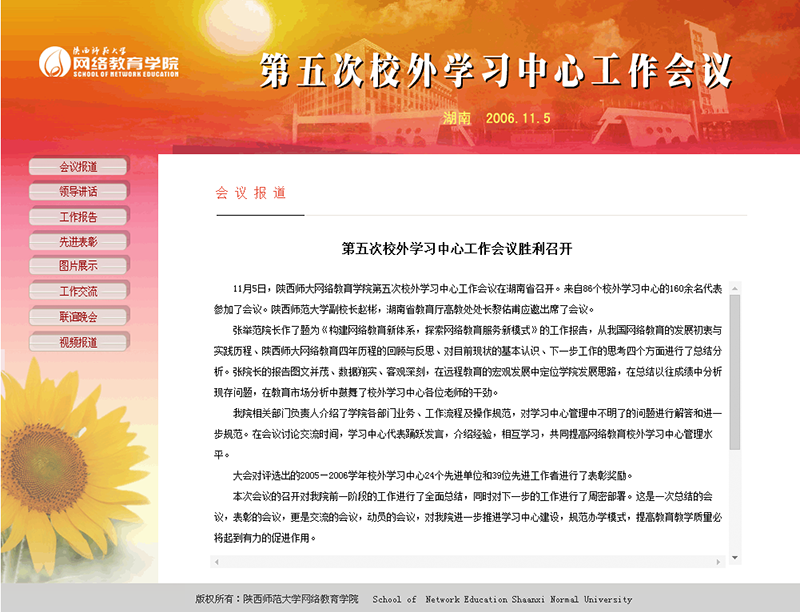
Task: Click the horizontal scrollbar left arrow
Action: [x=217, y=562]
